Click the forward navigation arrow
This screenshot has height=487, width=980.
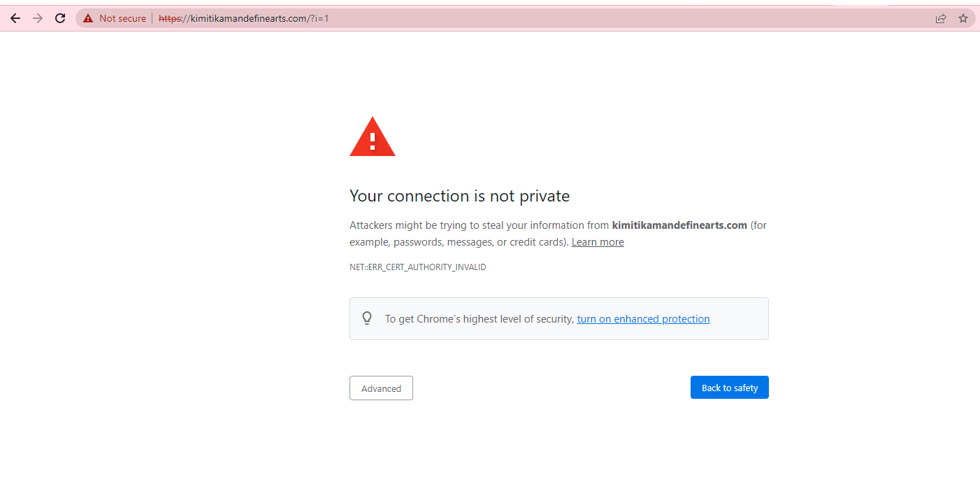(38, 18)
